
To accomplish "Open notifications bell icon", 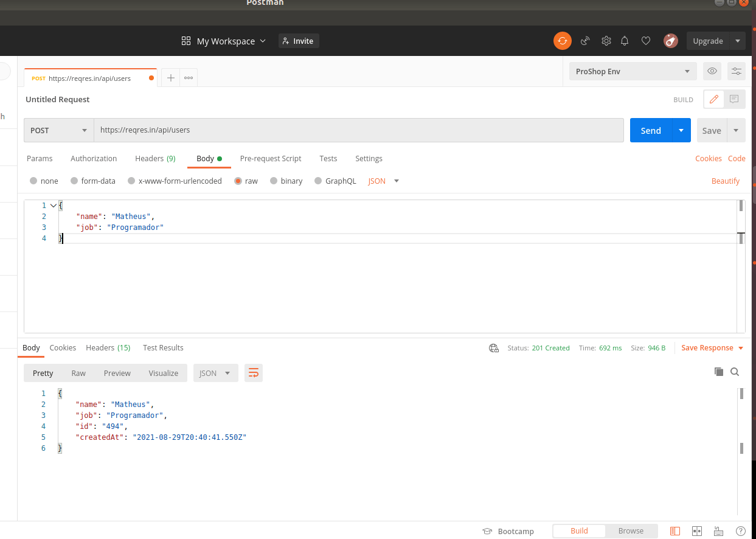I will tap(625, 41).
